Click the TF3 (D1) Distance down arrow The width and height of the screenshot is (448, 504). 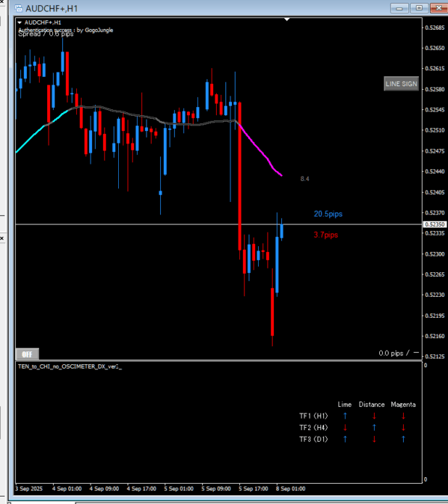374,439
